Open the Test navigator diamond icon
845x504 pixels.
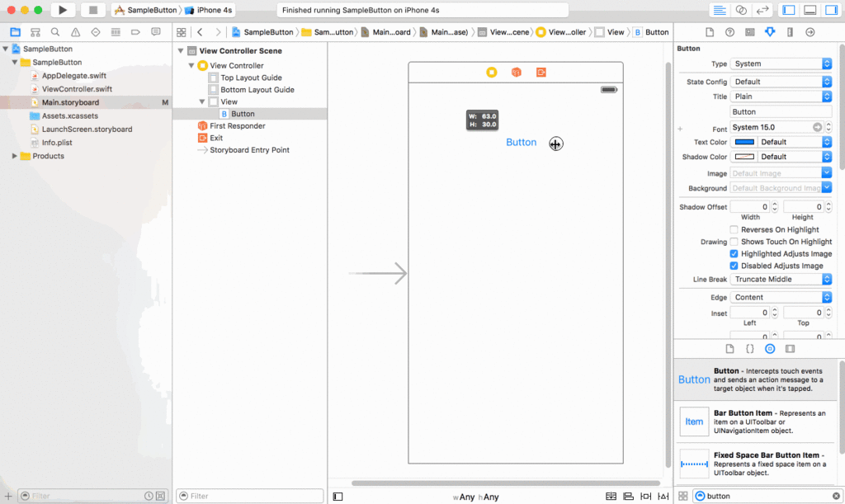(x=96, y=32)
